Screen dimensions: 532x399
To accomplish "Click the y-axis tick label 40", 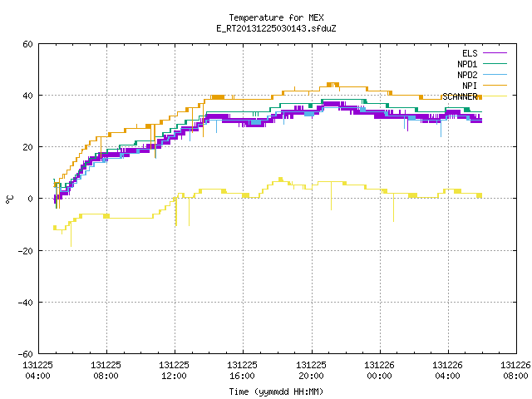I will [x=27, y=96].
